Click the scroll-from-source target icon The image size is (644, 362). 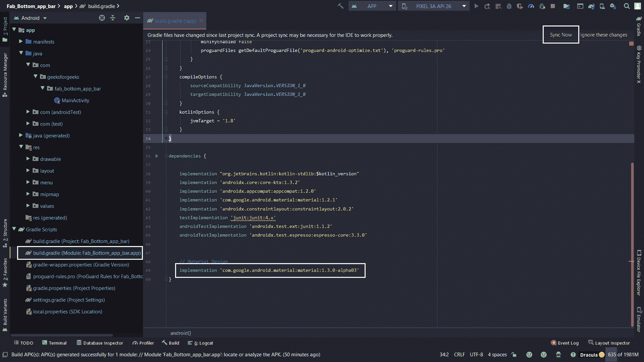click(102, 18)
